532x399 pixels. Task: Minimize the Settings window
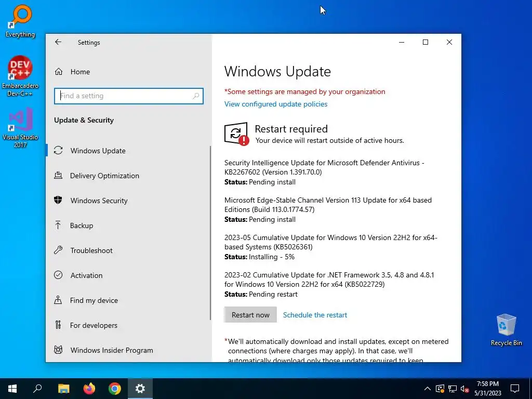(402, 42)
